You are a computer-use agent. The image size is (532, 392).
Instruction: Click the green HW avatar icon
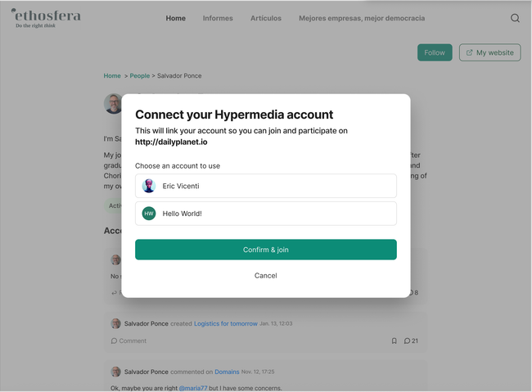[x=149, y=214]
